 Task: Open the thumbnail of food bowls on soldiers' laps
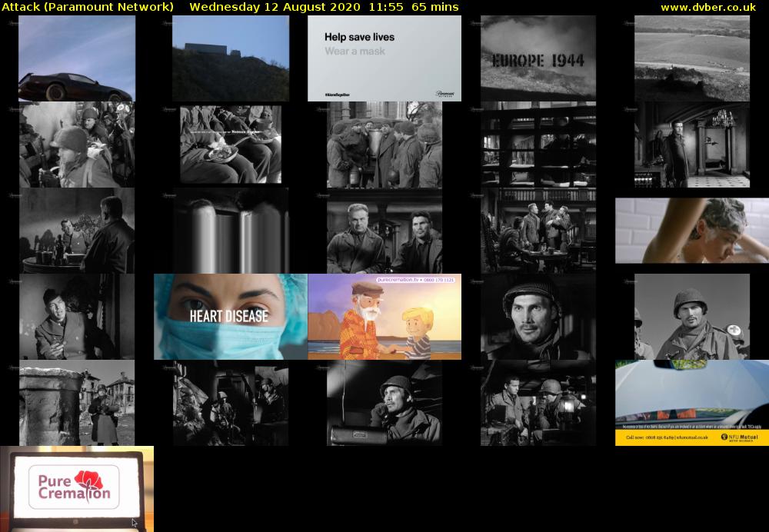coord(231,145)
